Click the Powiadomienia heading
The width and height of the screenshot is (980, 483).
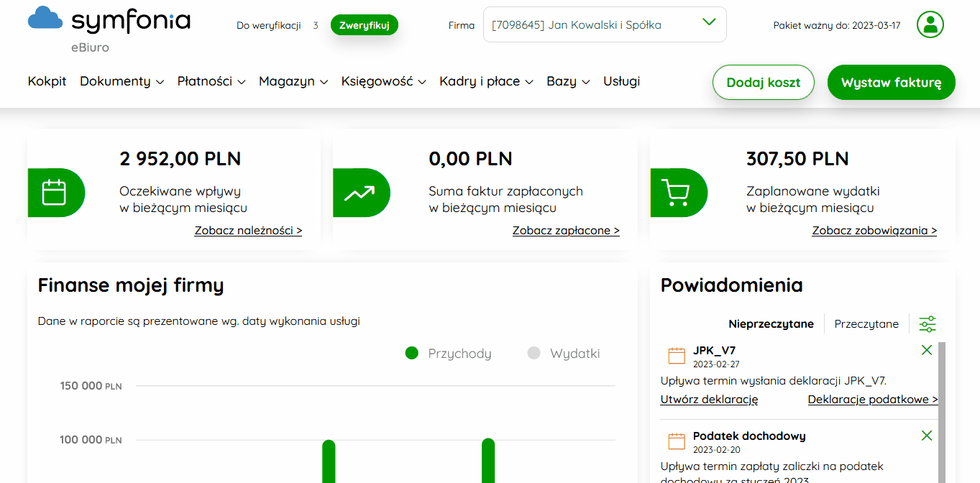pos(731,285)
